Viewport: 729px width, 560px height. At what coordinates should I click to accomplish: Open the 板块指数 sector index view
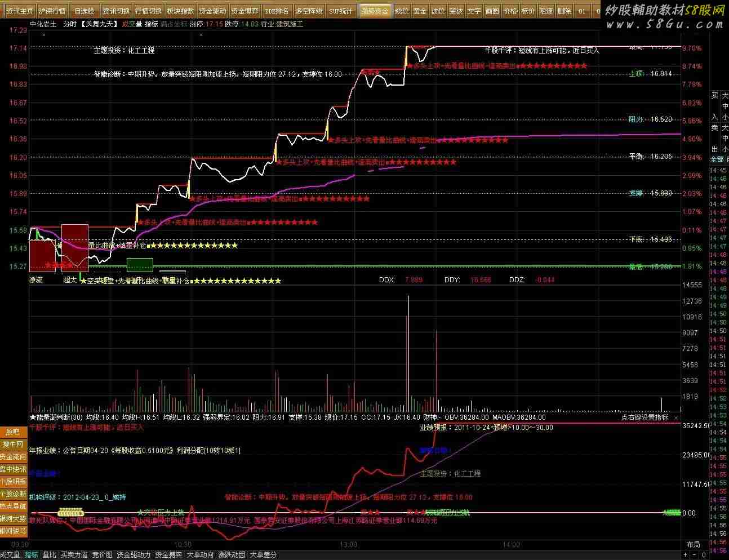pyautogui.click(x=181, y=11)
